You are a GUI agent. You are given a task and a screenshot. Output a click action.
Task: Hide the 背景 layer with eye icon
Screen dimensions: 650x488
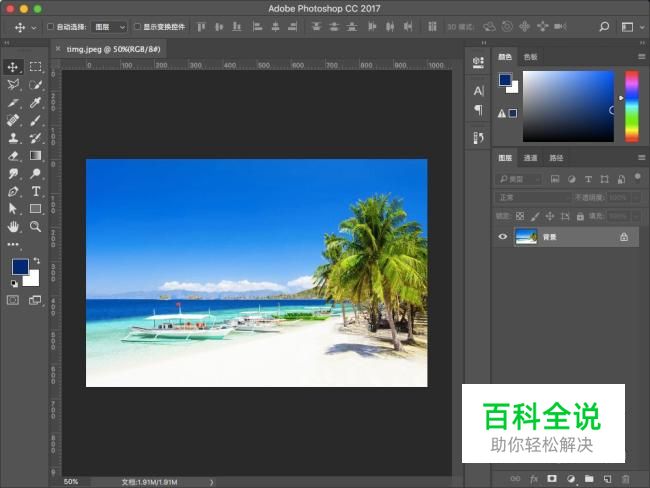pyautogui.click(x=503, y=237)
